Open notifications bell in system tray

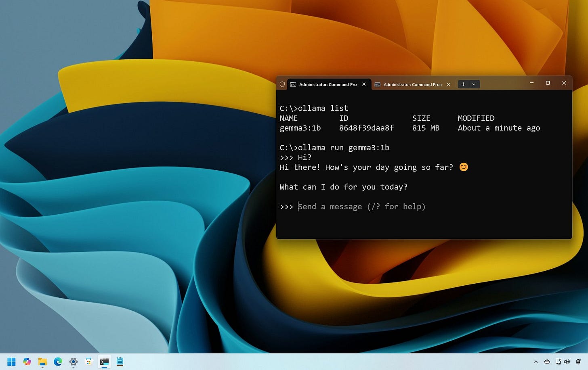pyautogui.click(x=578, y=362)
